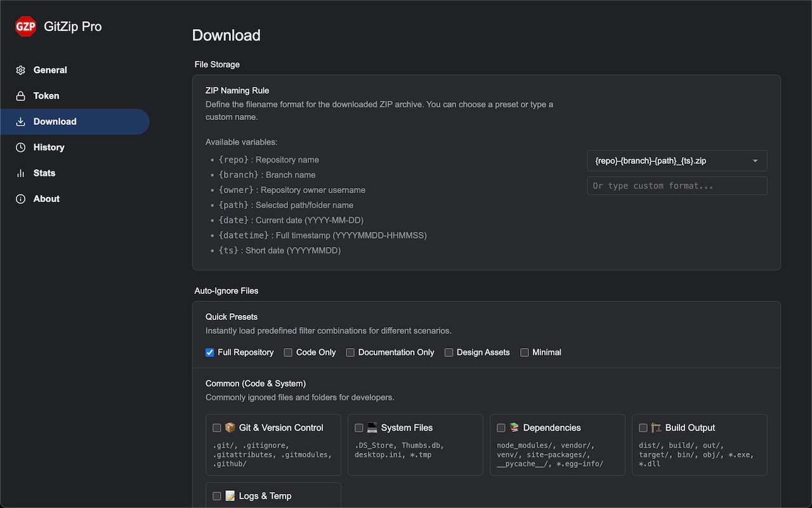812x508 pixels.
Task: Go to the Token section
Action: pos(75,96)
